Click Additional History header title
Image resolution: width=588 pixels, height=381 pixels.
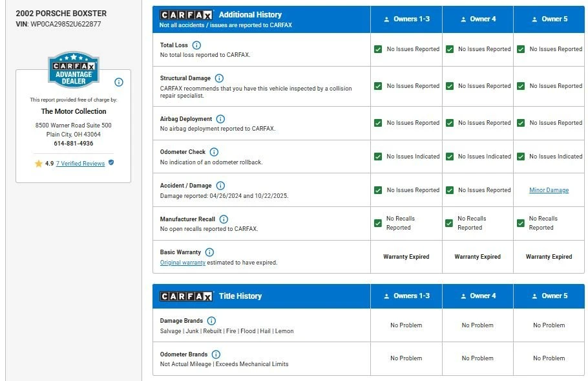coord(250,15)
